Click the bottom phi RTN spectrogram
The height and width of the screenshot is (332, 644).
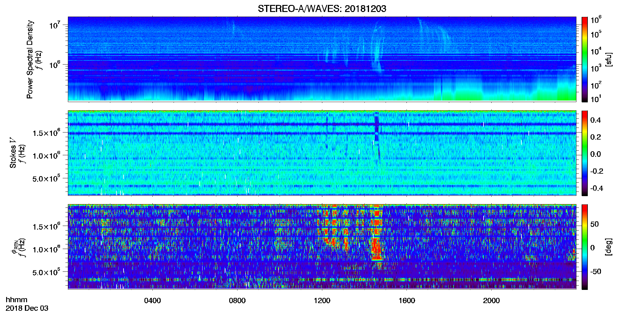pos(322,247)
